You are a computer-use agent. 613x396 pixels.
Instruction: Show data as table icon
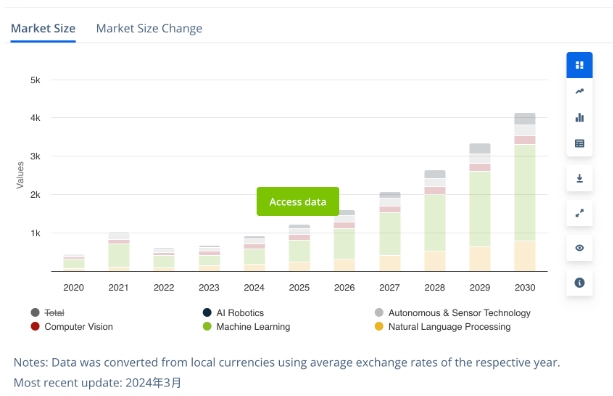[579, 143]
